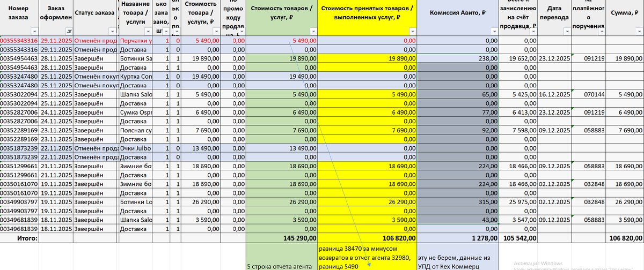This screenshot has width=644, height=270.
Task: Select date 22.11.2025 in the Очки Julbo row
Action: [x=56, y=149]
